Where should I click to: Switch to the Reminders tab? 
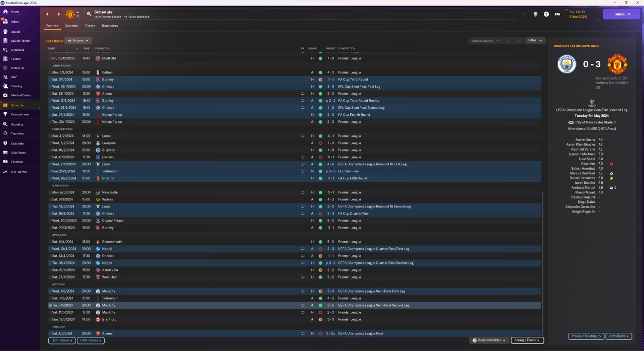coord(110,26)
